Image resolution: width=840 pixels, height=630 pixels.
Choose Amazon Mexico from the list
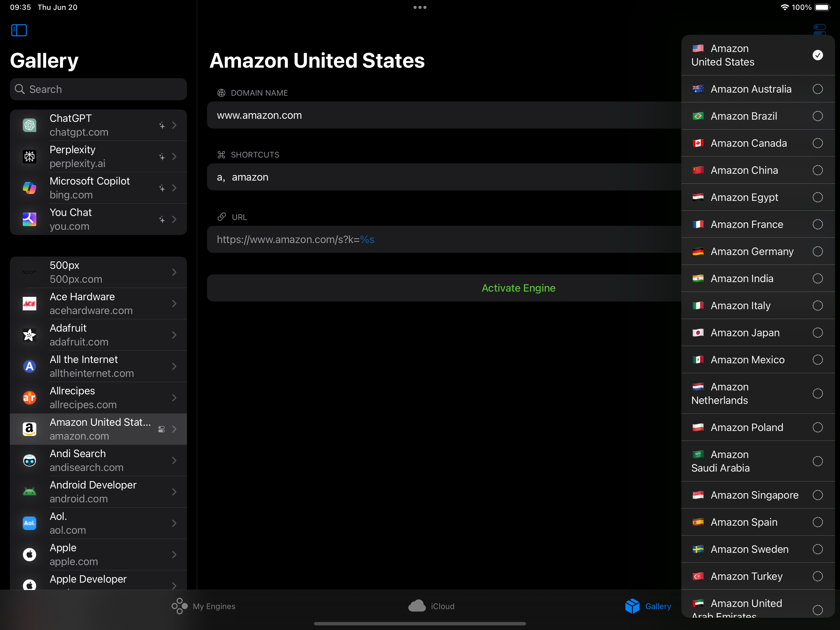[x=758, y=360]
